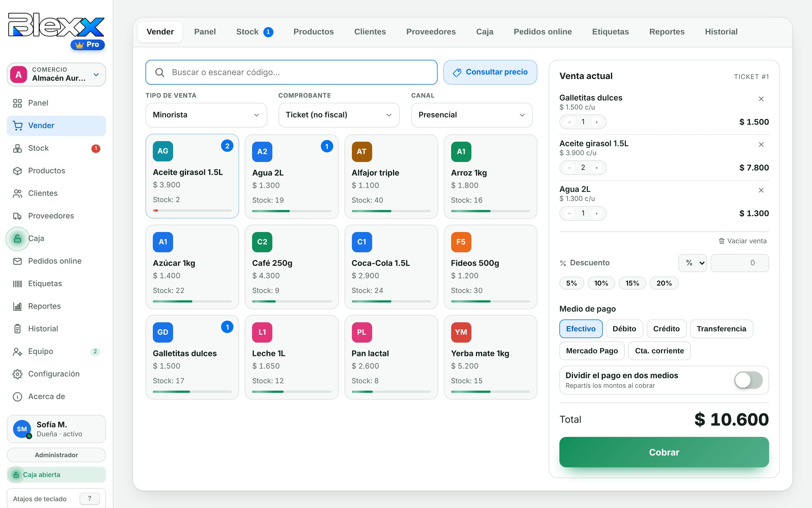This screenshot has height=508, width=812.
Task: Click the Configuración gear icon
Action: click(17, 374)
